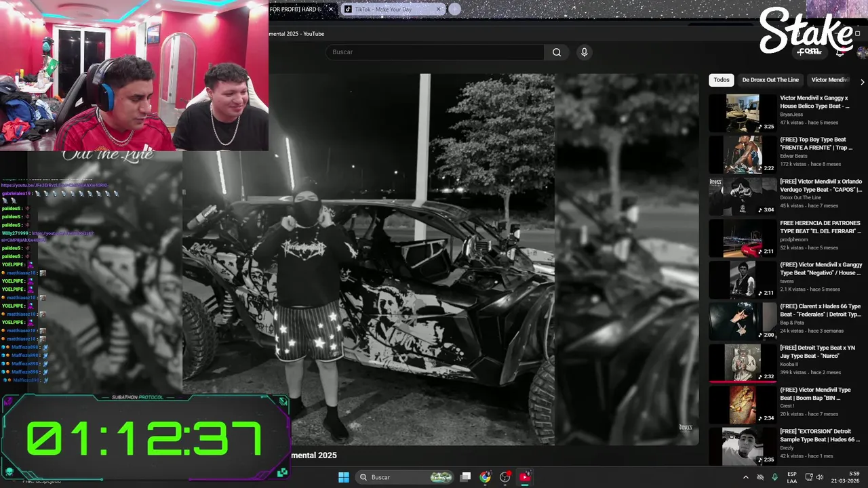Open a new browser tab
This screenshot has height=488, width=868.
455,9
